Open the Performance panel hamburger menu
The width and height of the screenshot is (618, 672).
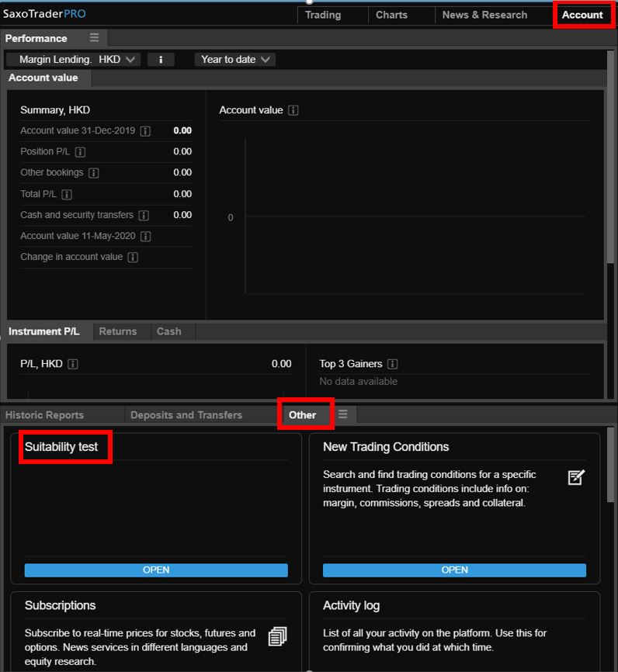pos(95,38)
